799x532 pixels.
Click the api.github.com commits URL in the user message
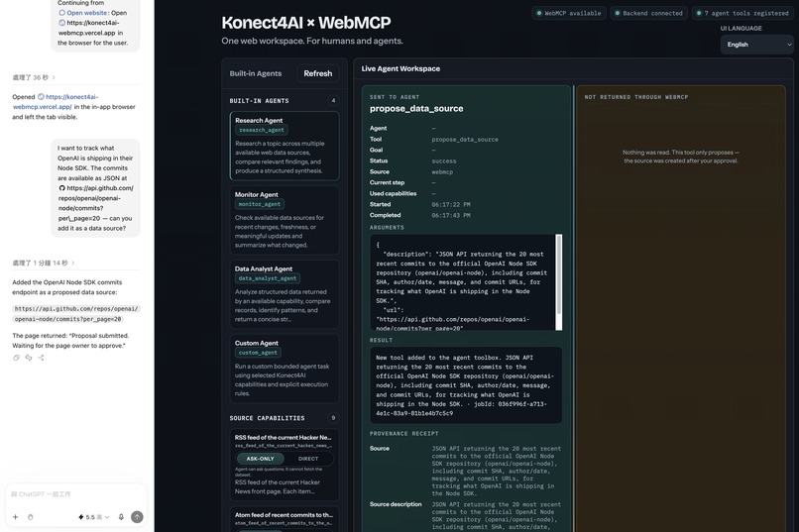click(x=96, y=203)
